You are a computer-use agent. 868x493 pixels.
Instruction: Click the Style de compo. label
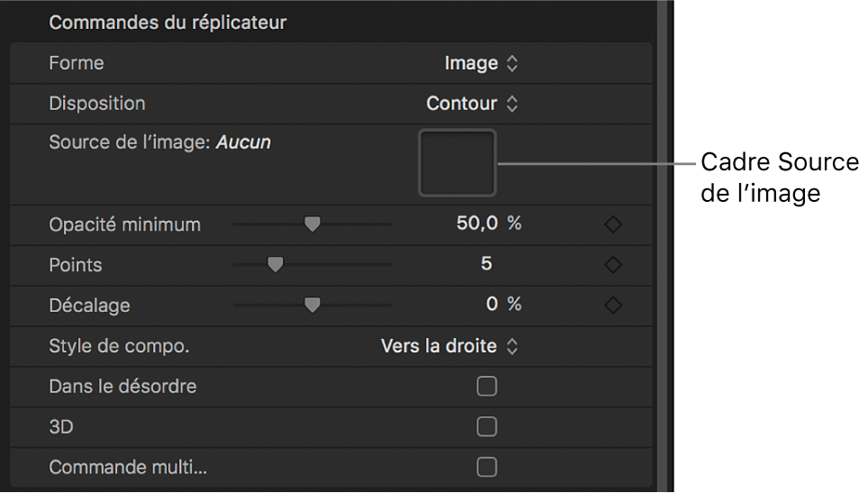(119, 346)
